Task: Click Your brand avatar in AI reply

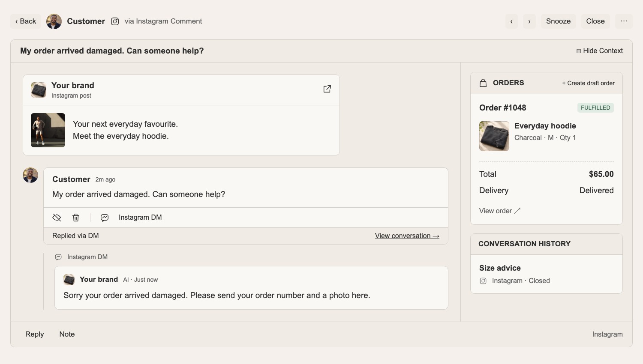Action: pyautogui.click(x=69, y=280)
